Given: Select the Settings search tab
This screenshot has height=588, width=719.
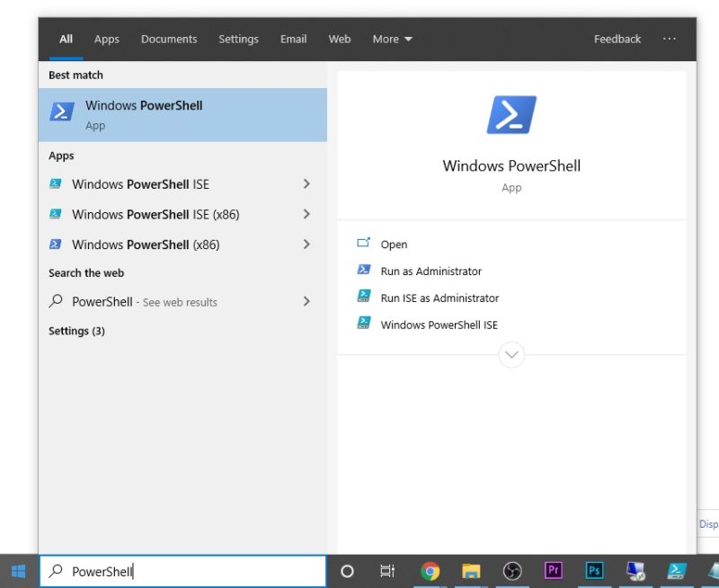Looking at the screenshot, I should (238, 40).
